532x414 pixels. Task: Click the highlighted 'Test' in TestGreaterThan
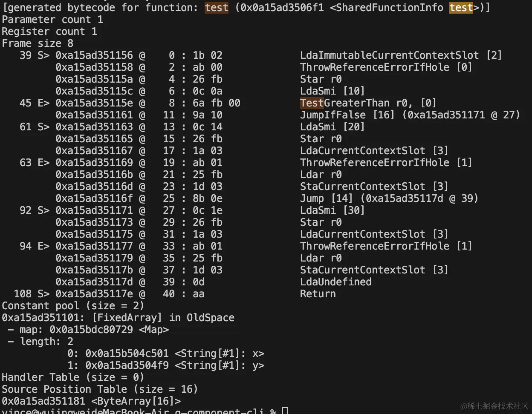pyautogui.click(x=312, y=103)
